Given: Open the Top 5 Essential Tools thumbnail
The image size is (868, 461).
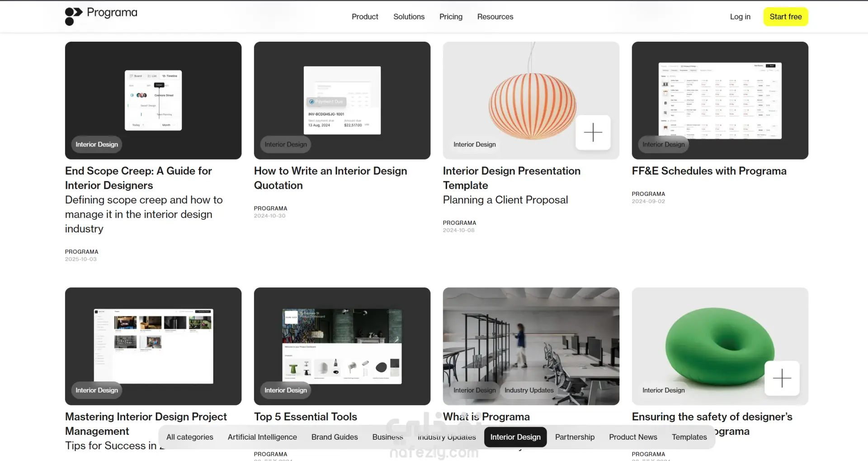Looking at the screenshot, I should click(342, 346).
